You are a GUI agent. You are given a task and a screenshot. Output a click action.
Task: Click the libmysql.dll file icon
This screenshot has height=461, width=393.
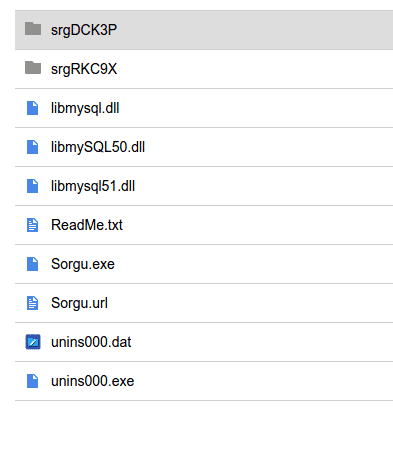[x=33, y=108]
